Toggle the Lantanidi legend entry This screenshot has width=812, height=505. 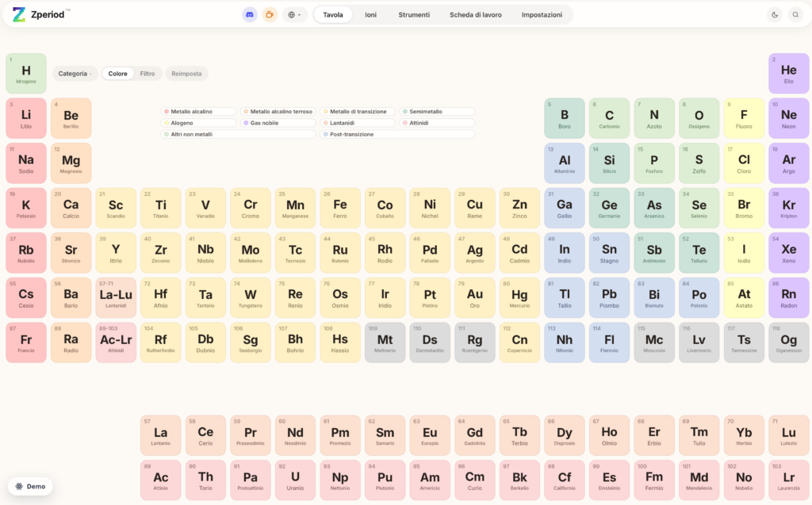coord(358,123)
